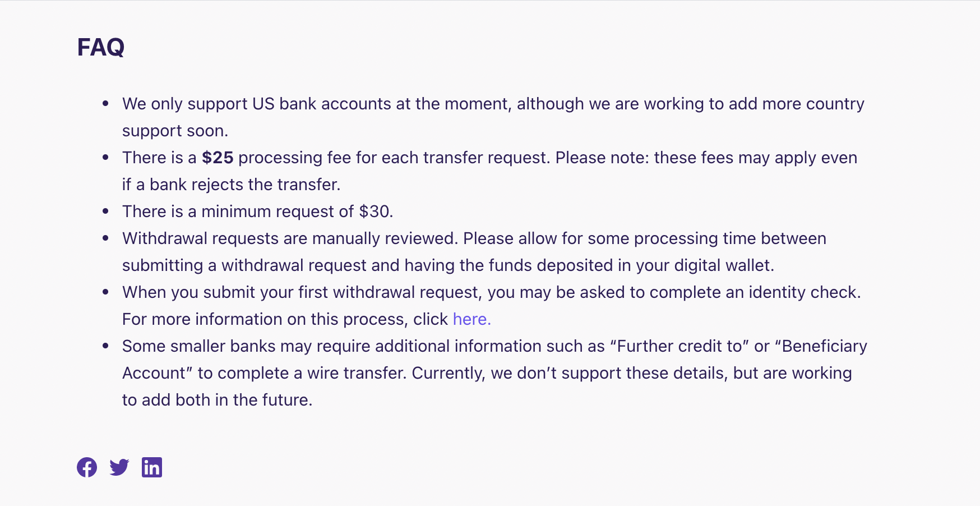Click "There is a minimum request of $30"
The width and height of the screenshot is (980, 506).
coord(258,211)
